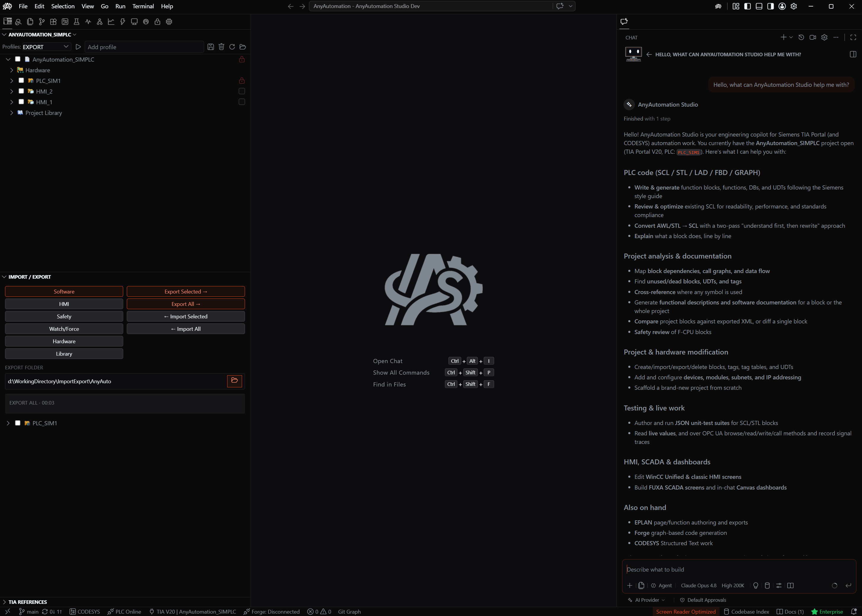Click the Describe what to build chat input
This screenshot has width=862, height=616.
tap(738, 569)
